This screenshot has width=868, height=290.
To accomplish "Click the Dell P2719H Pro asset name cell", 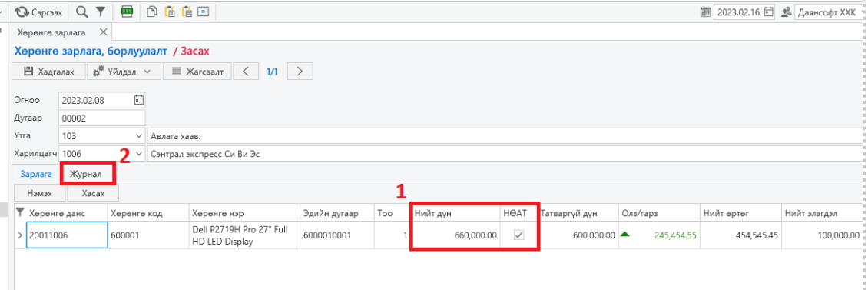I will point(244,235).
